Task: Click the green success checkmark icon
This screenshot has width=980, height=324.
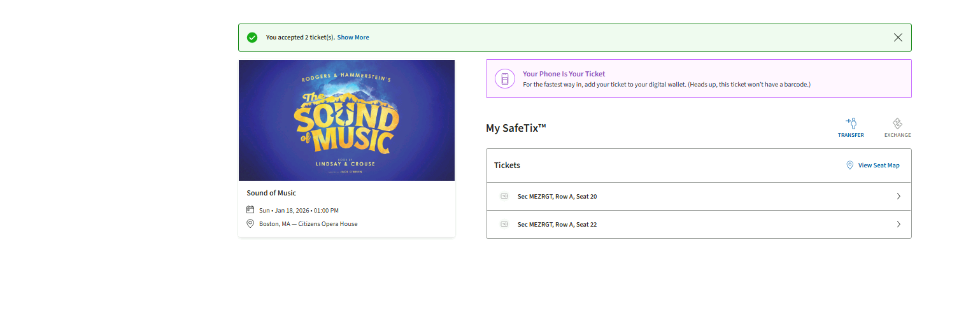Action: [x=252, y=38]
